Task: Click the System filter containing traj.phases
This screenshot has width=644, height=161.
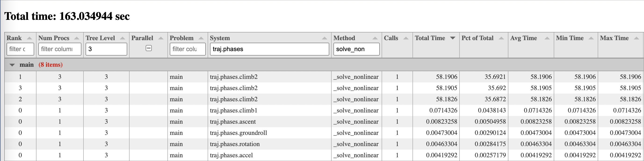Action: [269, 49]
